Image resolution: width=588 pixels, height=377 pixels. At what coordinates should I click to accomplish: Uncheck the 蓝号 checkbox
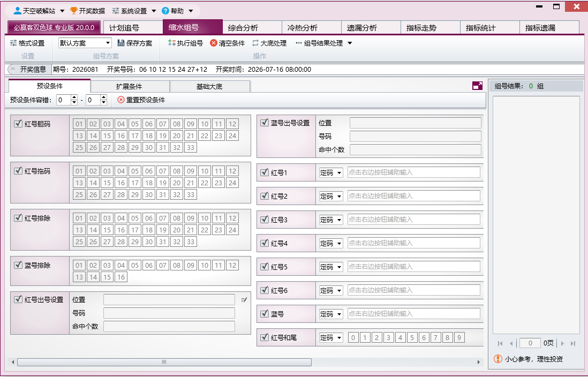pyautogui.click(x=265, y=314)
